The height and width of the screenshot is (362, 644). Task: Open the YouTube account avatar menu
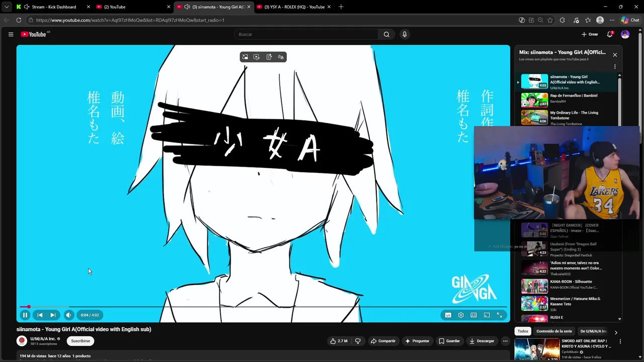[x=625, y=34]
